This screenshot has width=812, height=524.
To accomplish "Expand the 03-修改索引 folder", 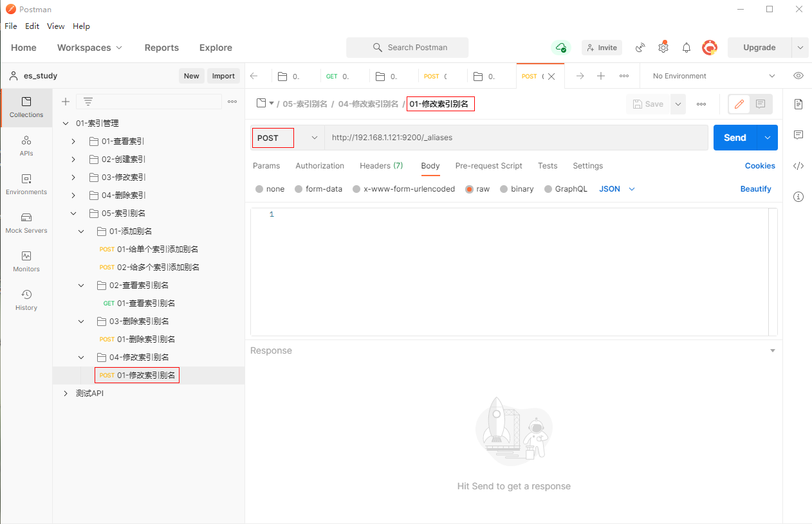I will coord(73,177).
